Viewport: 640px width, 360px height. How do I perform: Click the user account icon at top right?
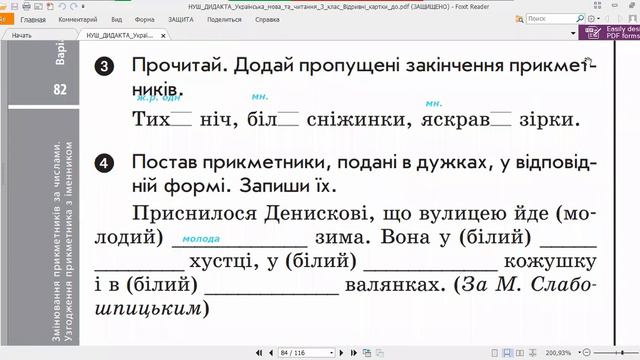[633, 19]
